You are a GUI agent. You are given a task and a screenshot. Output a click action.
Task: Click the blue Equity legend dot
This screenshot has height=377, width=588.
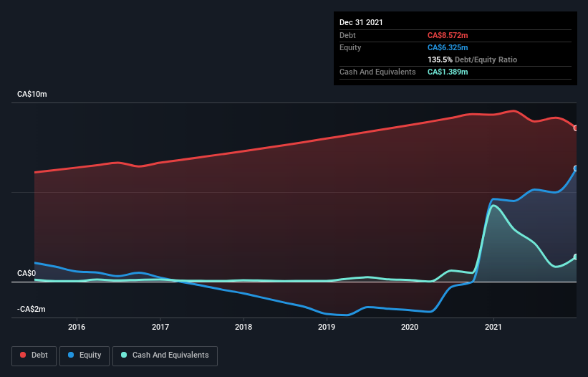click(x=71, y=355)
